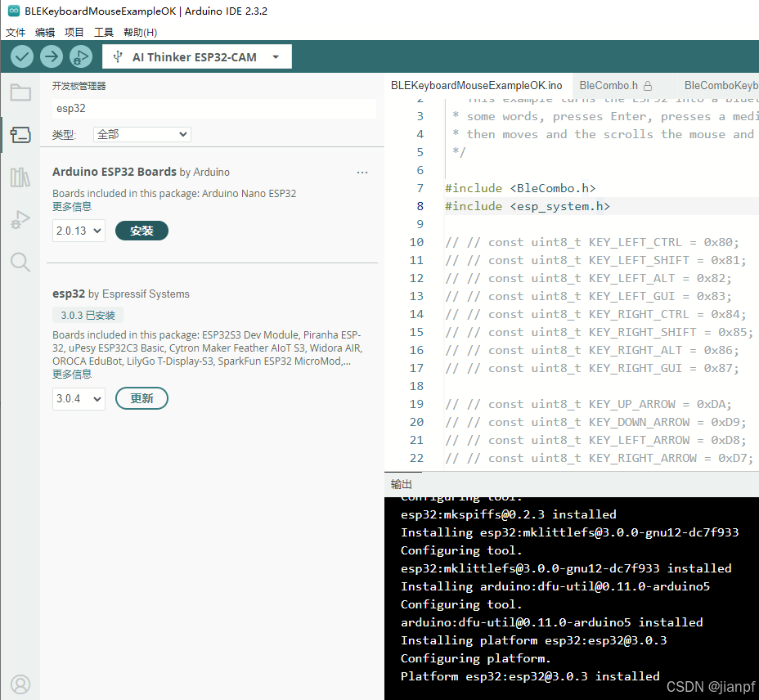
Task: Click the Arduino IDE logo in title bar
Action: point(14,11)
